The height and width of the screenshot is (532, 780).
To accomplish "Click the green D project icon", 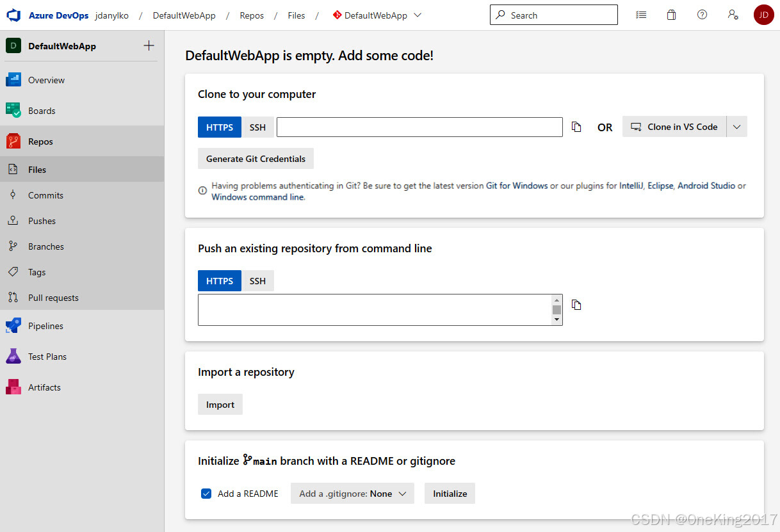I will pos(13,46).
